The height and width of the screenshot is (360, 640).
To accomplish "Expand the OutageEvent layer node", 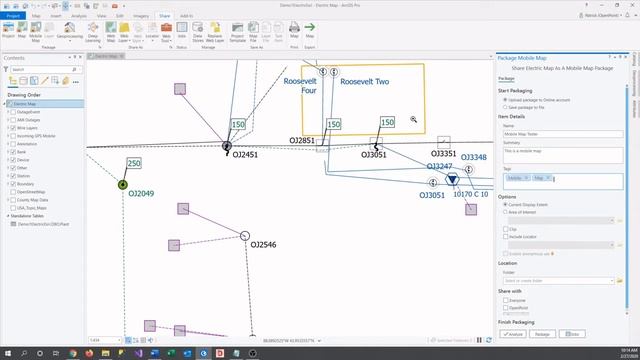I will coord(8,112).
